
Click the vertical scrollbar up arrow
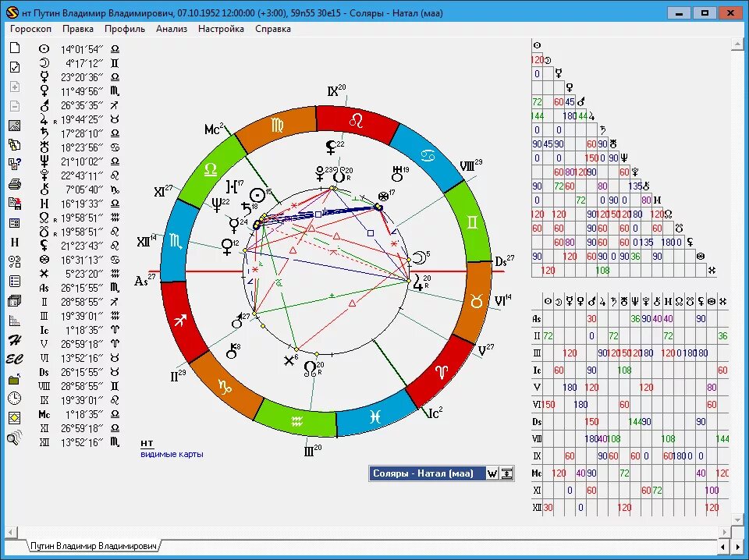point(736,45)
